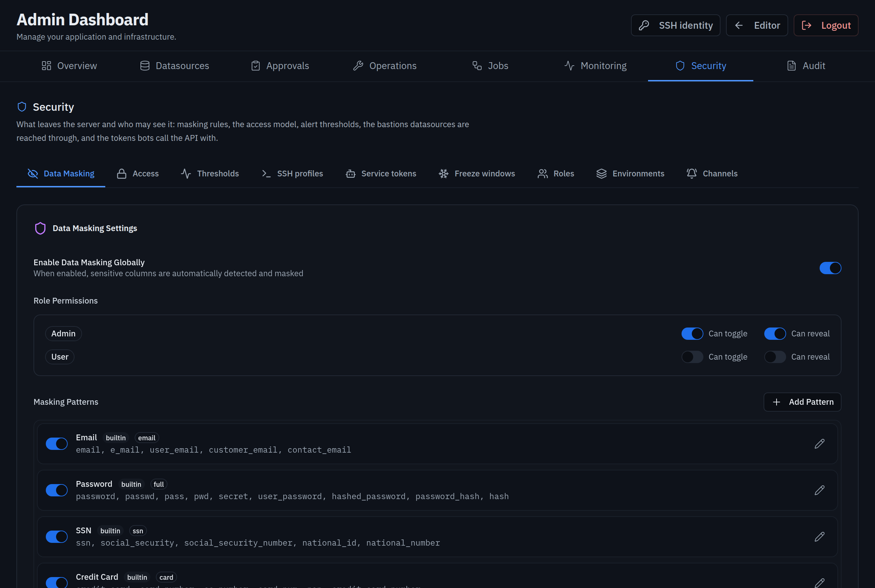Click the Add Pattern button
The image size is (875, 588).
[x=802, y=402]
